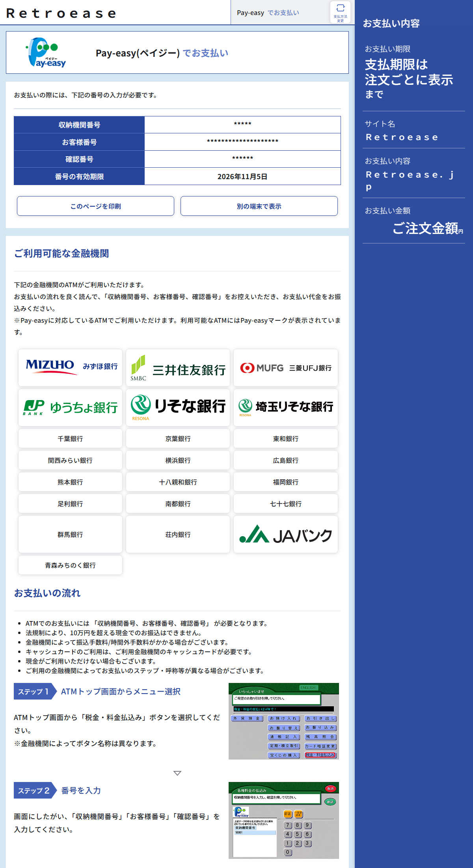Click the Step 1 ATM screen thumbnail
473x868 pixels.
(284, 721)
